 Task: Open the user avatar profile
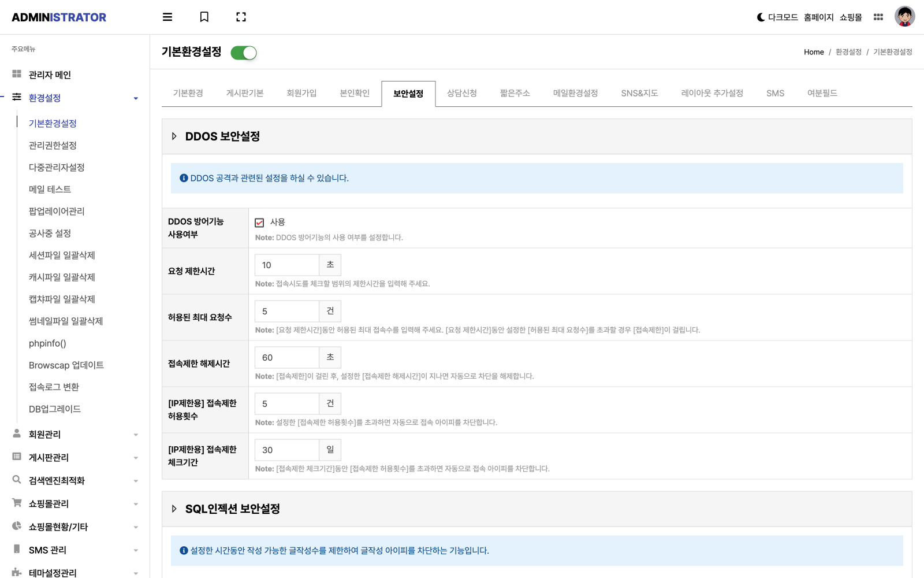(x=904, y=16)
